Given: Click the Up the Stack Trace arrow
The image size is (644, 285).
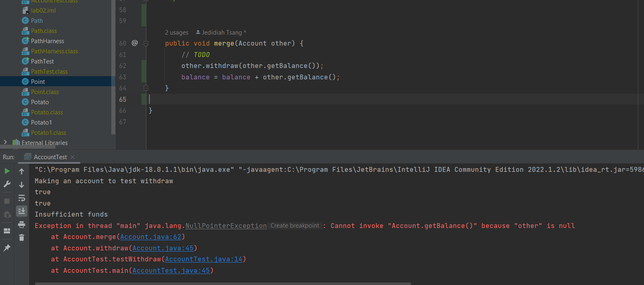Looking at the screenshot, I should [x=22, y=171].
